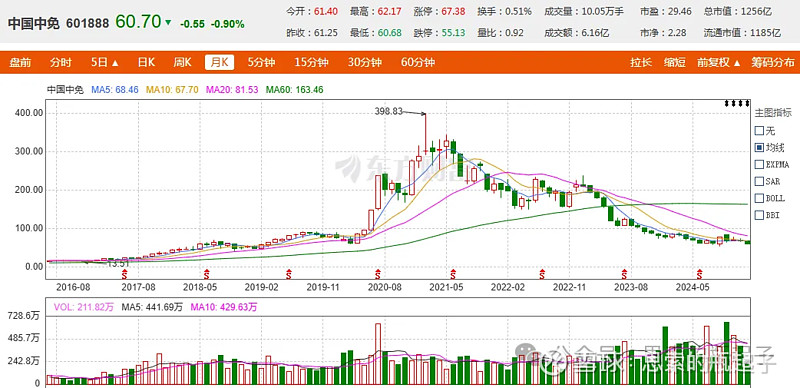800x388 pixels.
Task: Open 筹码分布 chip distribution
Action: coord(772,63)
